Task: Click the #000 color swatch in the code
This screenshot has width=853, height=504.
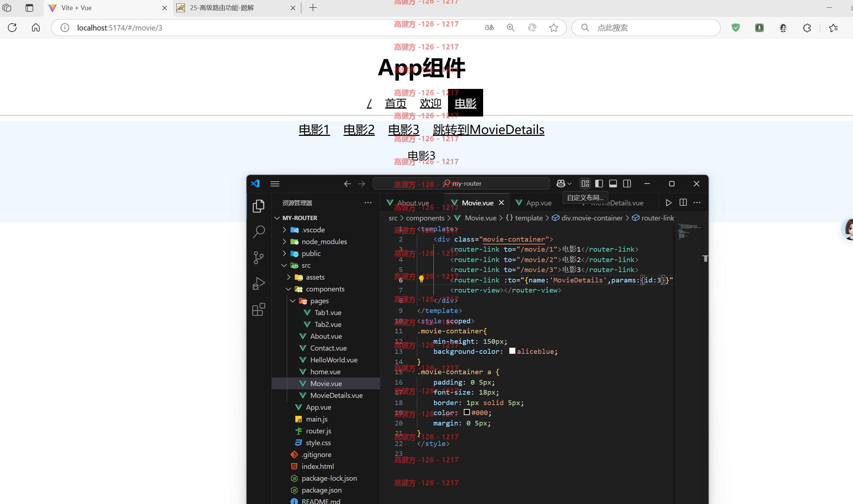Action: tap(467, 412)
